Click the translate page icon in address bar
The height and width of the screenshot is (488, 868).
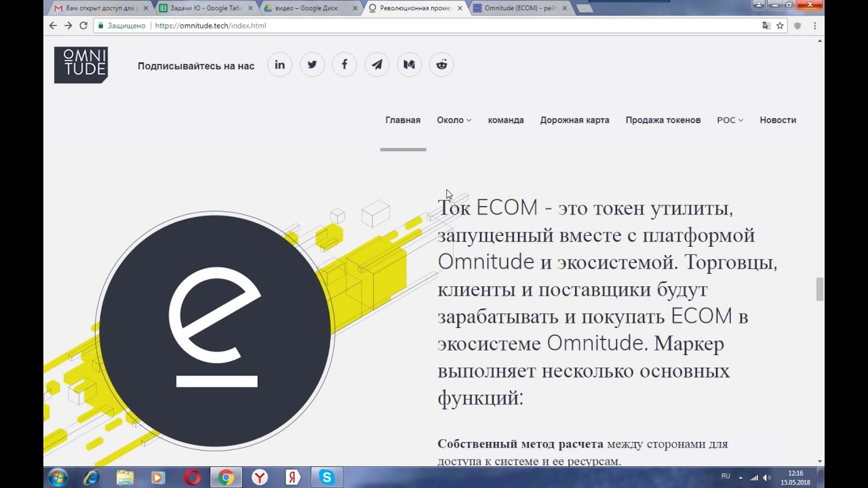tap(766, 26)
